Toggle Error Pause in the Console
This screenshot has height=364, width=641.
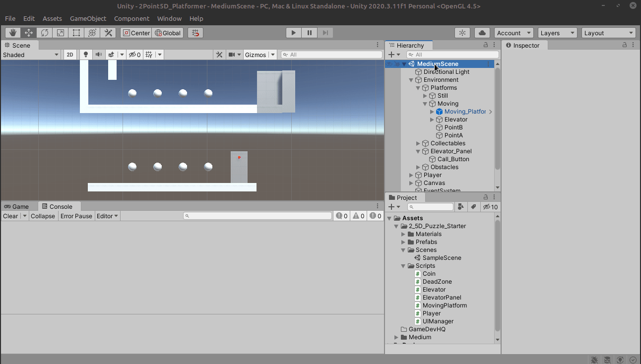pos(76,216)
